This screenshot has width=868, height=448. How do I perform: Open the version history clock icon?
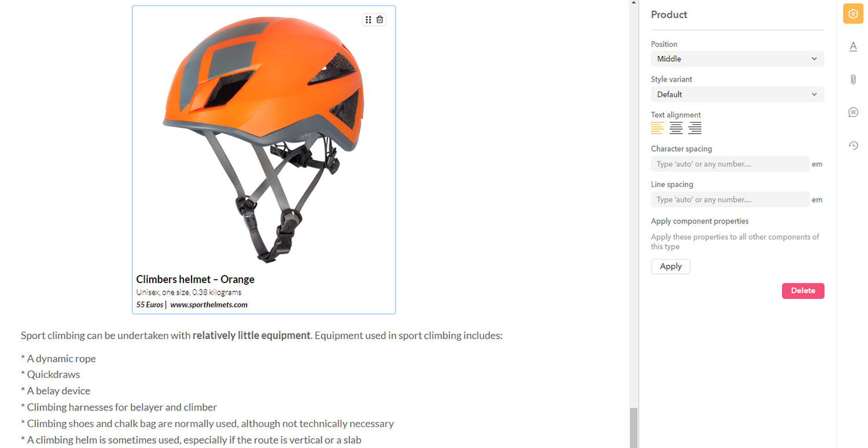(853, 145)
